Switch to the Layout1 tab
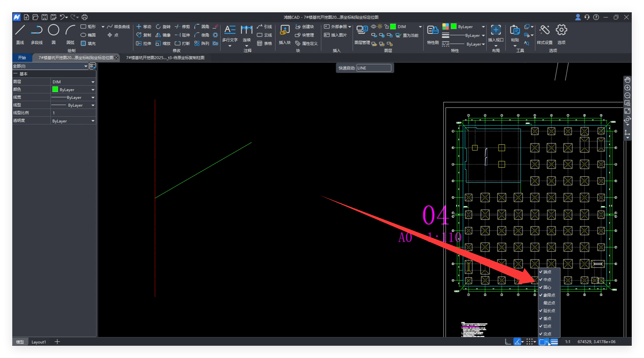The height and width of the screenshot is (358, 644). point(39,342)
